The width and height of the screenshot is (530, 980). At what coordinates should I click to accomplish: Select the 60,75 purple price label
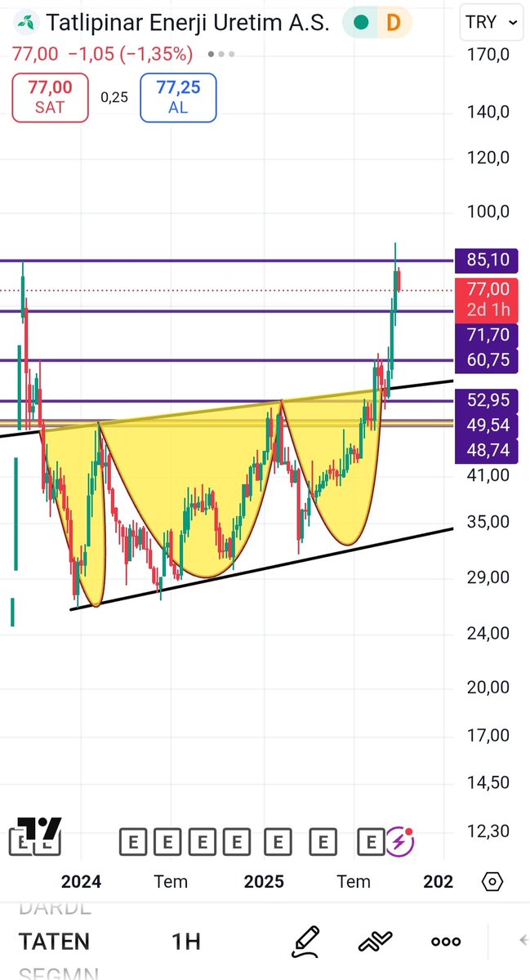point(487,360)
